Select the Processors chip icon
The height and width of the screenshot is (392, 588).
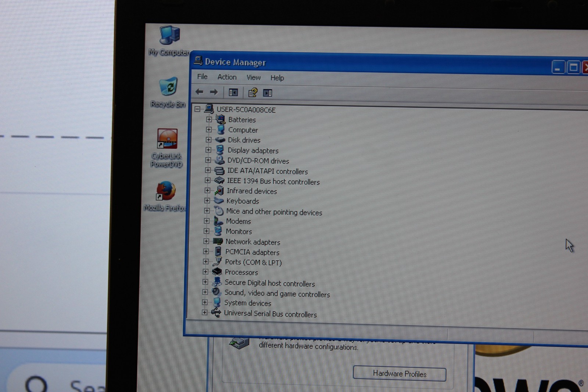pyautogui.click(x=217, y=271)
